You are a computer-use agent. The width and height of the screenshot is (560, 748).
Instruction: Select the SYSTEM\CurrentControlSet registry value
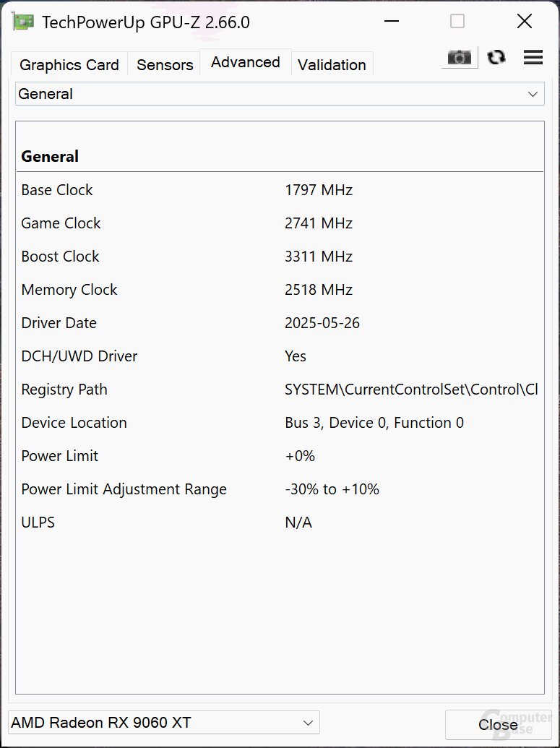click(x=412, y=390)
